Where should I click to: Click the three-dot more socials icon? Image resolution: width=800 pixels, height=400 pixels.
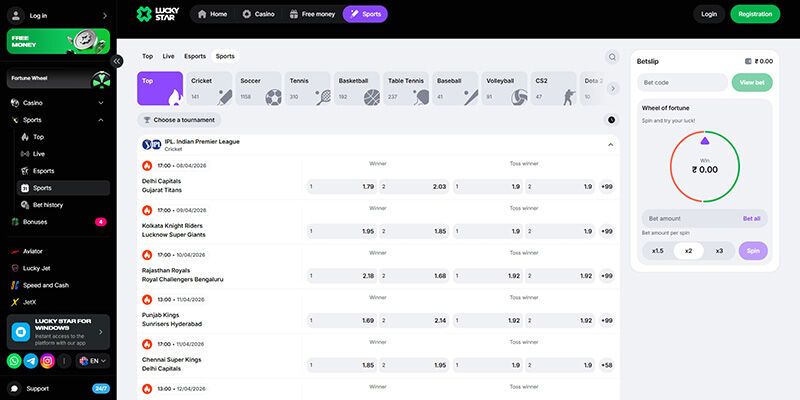click(x=64, y=361)
